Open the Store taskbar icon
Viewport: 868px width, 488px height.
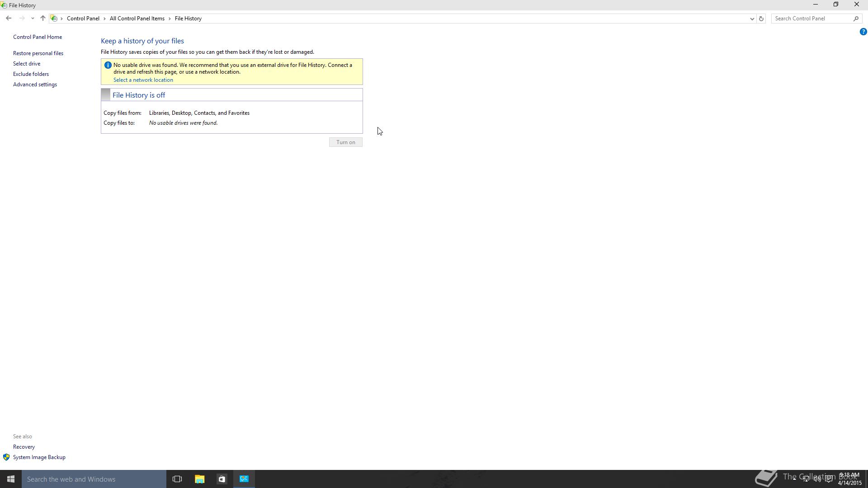pos(222,479)
